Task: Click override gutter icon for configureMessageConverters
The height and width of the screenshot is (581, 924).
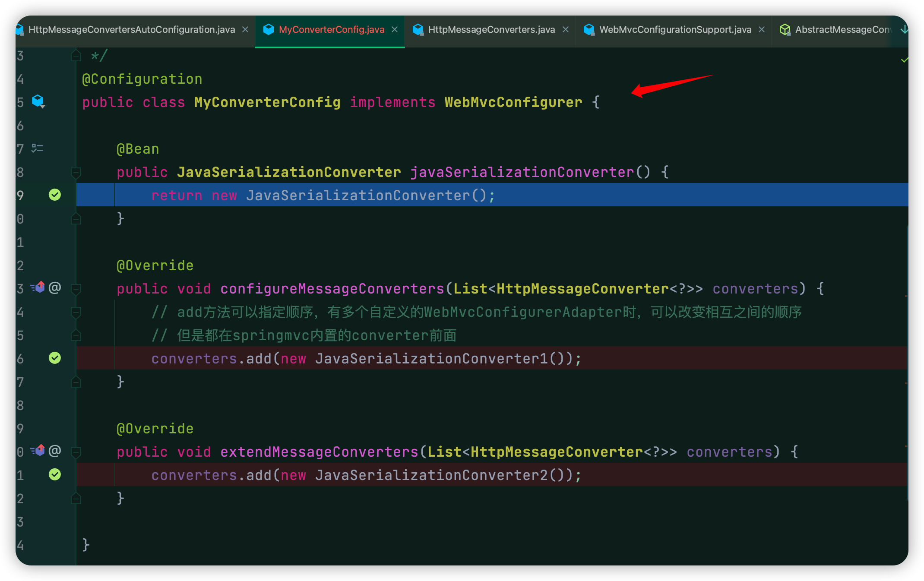Action: [38, 287]
